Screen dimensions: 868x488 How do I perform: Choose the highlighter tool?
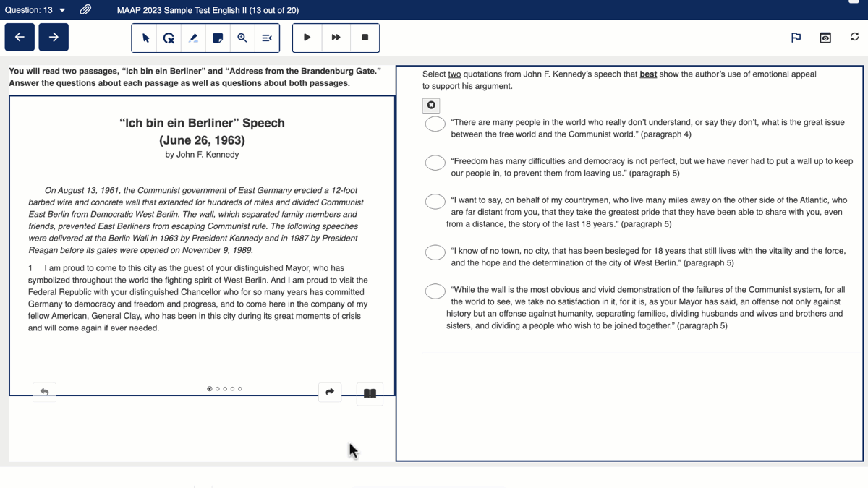coord(193,38)
